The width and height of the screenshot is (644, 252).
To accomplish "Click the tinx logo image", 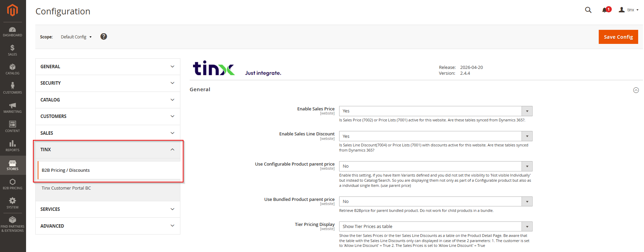I will click(214, 68).
